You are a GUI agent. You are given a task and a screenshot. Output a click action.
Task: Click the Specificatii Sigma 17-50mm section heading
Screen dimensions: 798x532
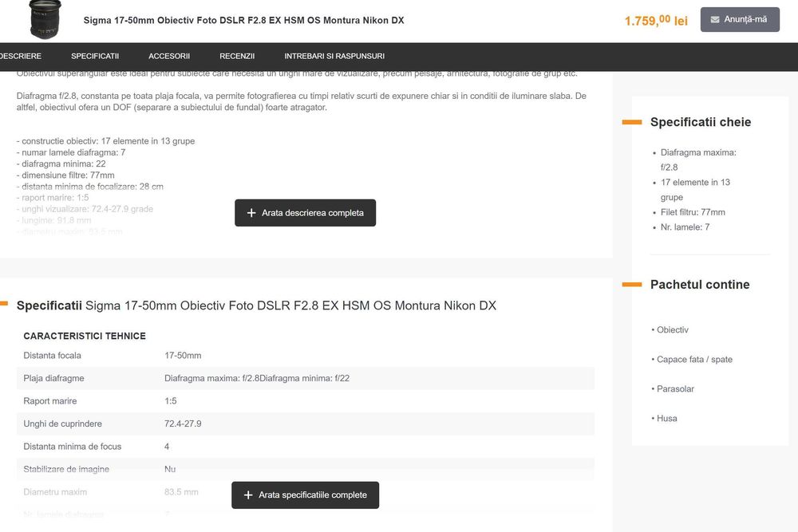pos(256,305)
